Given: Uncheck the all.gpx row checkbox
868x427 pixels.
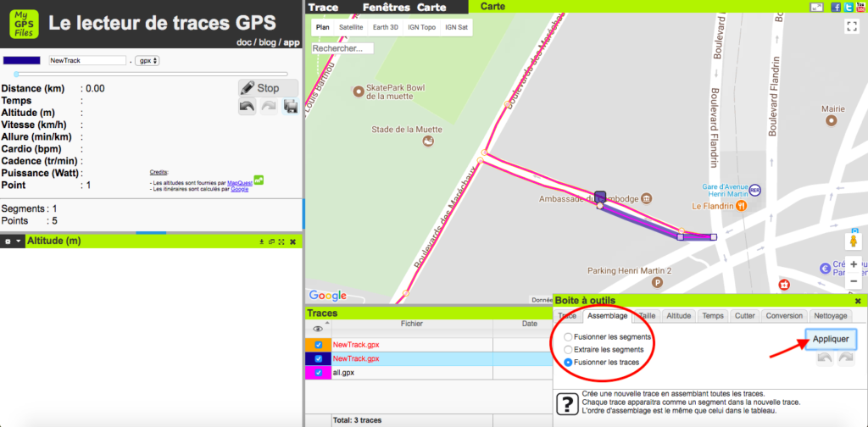Looking at the screenshot, I should [x=319, y=373].
